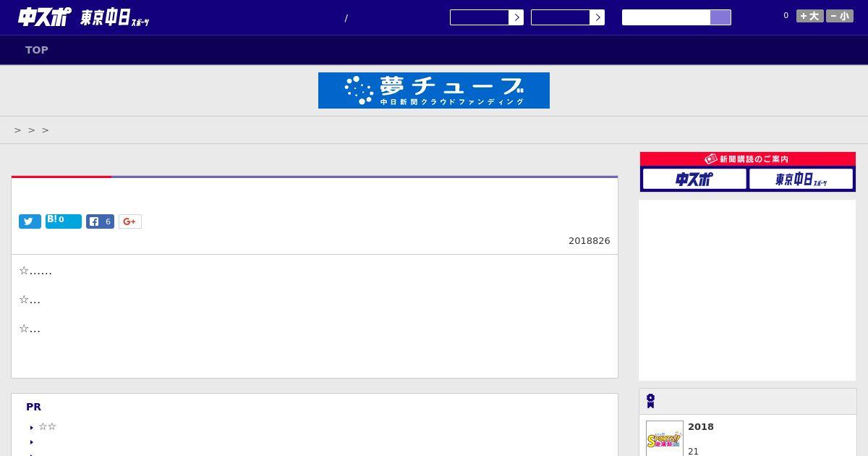The image size is (868, 456).
Task: Click the article date 2018826
Action: pos(590,241)
